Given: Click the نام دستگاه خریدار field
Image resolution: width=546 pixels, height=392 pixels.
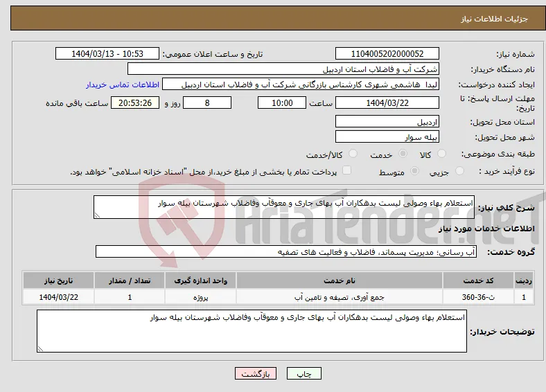Looking at the screenshot, I should coord(283,69).
